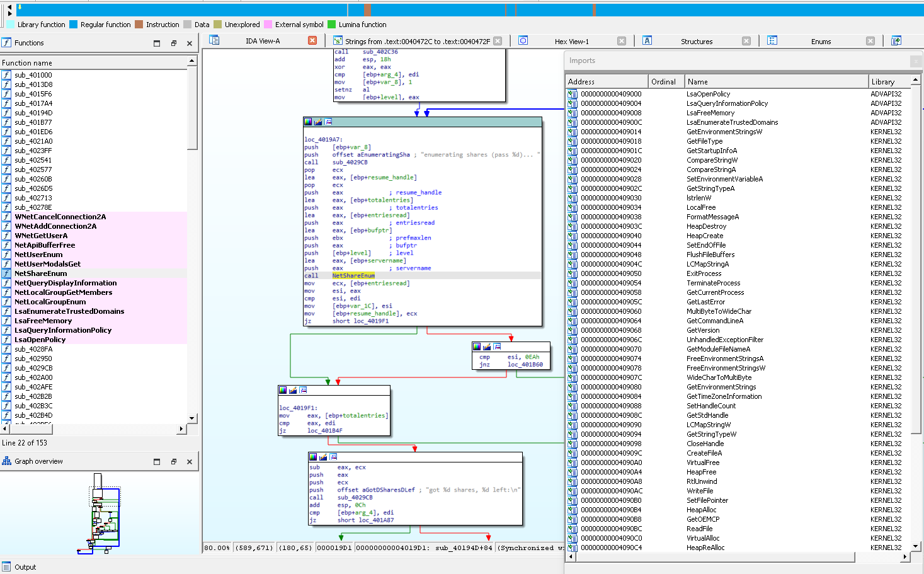Click Imports list scroll down arrow
This screenshot has height=574, width=924.
pyautogui.click(x=916, y=546)
